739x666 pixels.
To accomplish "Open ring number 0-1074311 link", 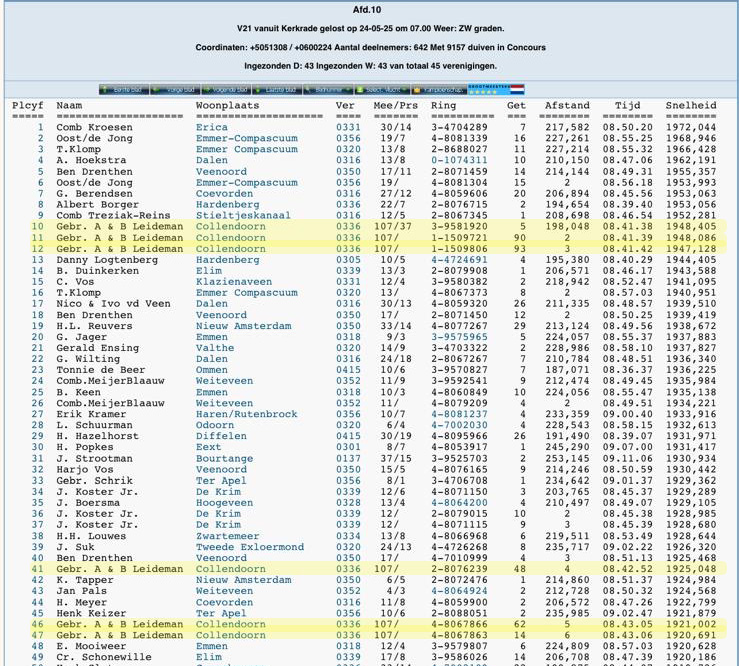I will click(x=459, y=160).
